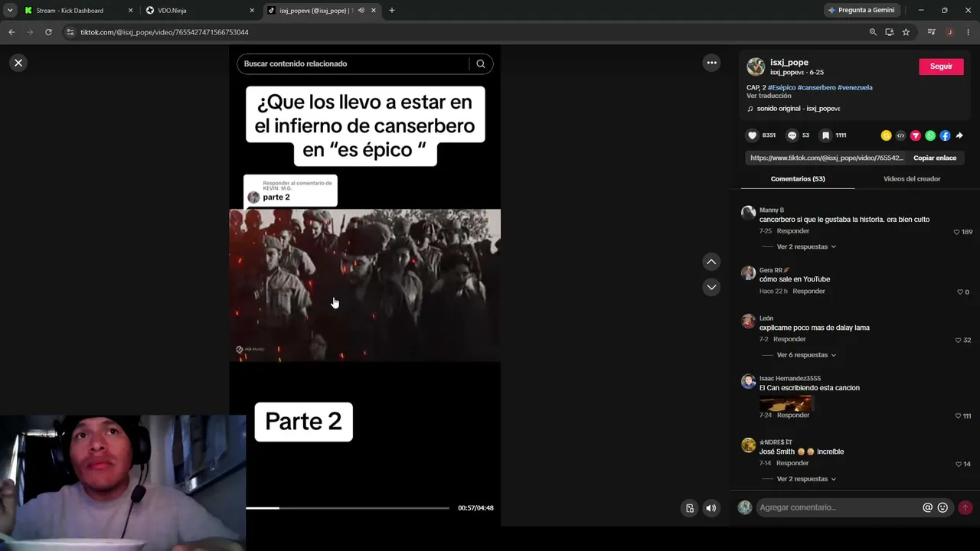Open the #Esépico hashtag
The width and height of the screenshot is (980, 551).
[782, 87]
